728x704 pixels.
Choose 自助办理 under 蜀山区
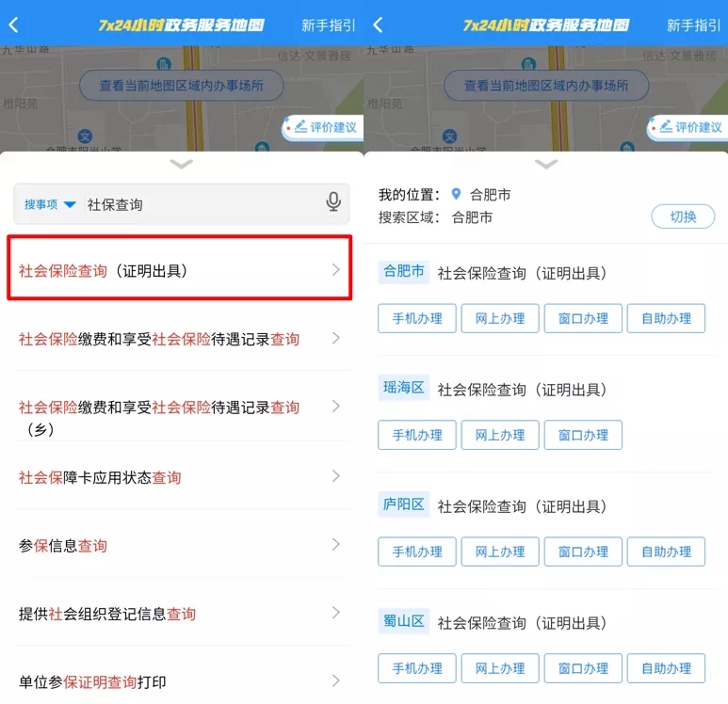(x=666, y=668)
